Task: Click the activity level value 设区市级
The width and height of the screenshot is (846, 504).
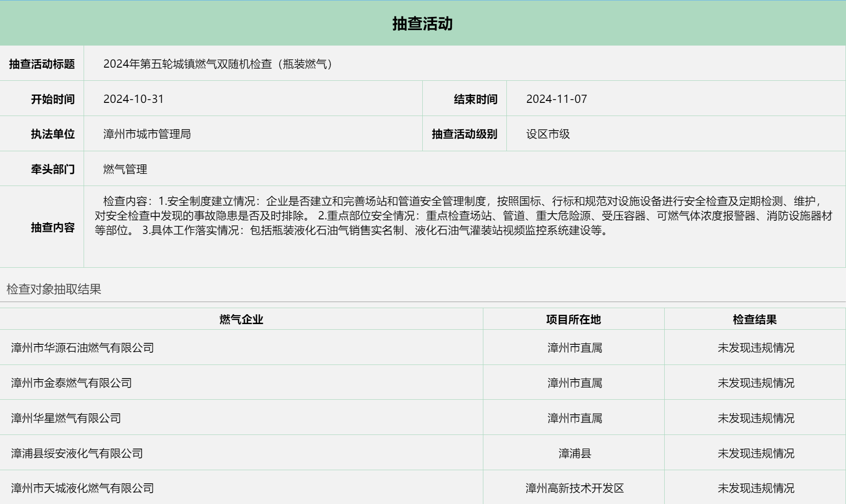Action: point(548,134)
